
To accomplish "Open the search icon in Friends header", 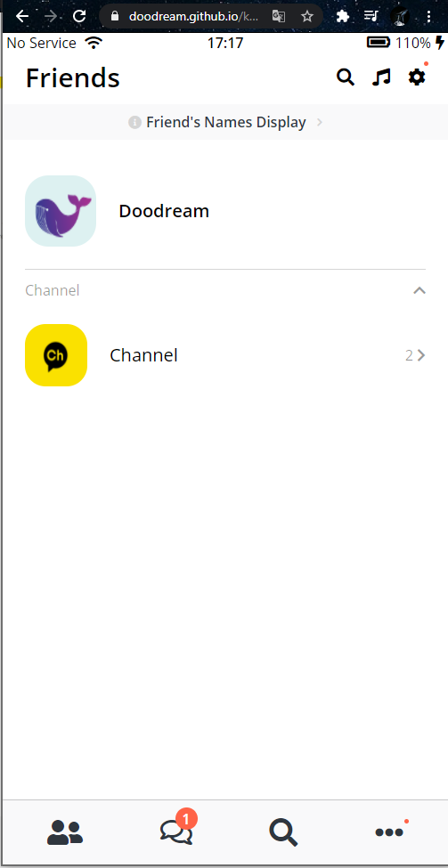I will pos(345,77).
